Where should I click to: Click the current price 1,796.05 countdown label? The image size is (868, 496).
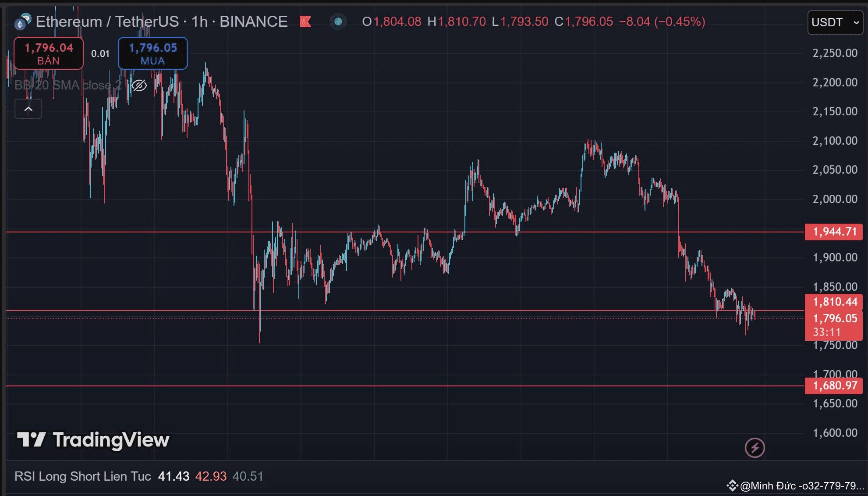[834, 325]
